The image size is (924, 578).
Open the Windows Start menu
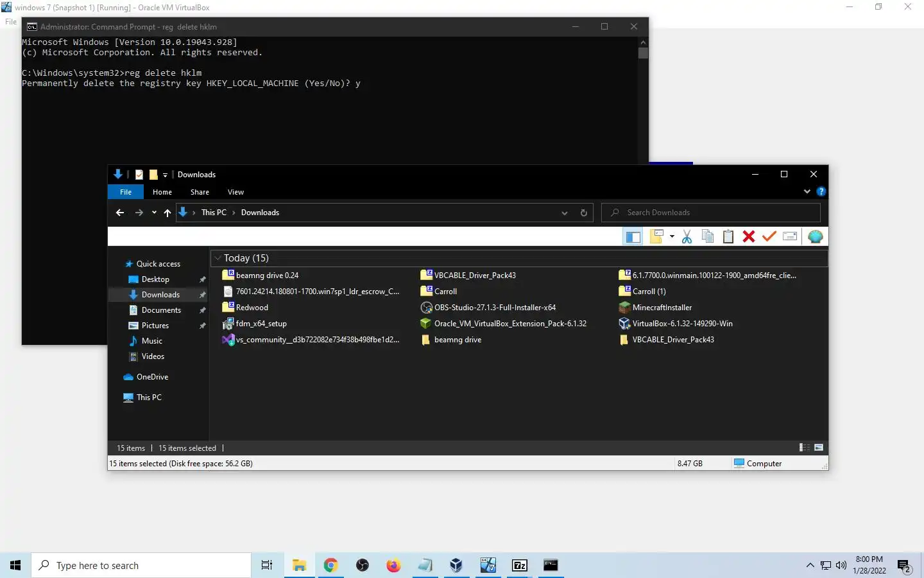coord(15,565)
